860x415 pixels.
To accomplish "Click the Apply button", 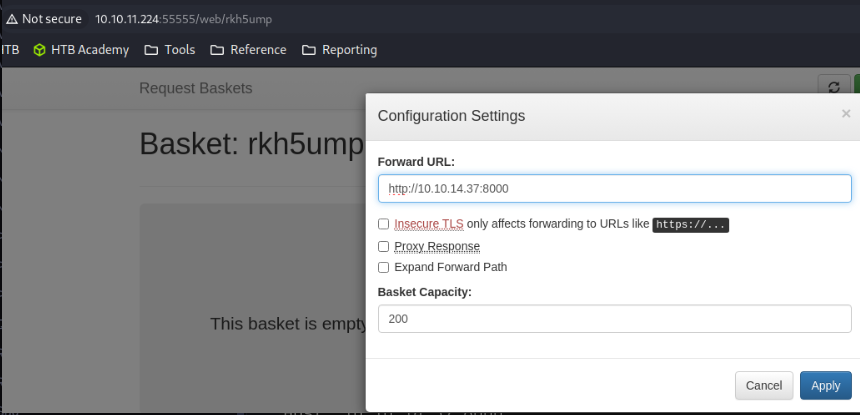I will pos(825,385).
